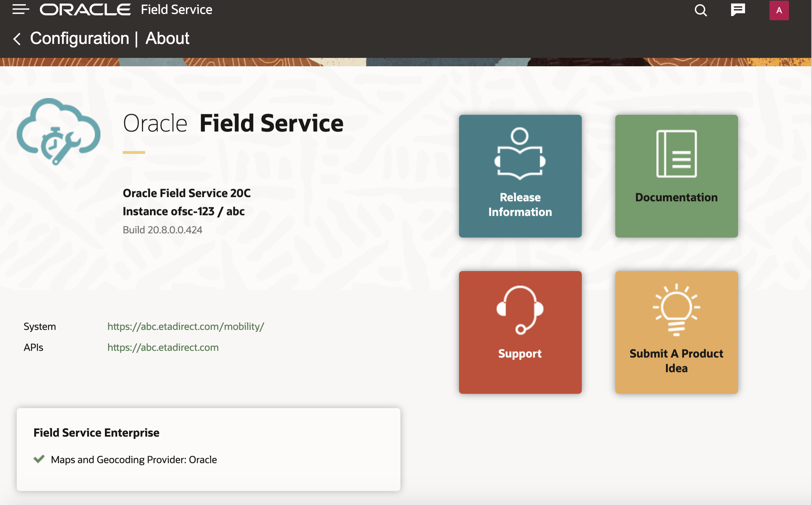Click the search magnifier icon
This screenshot has height=505, width=812.
(700, 10)
